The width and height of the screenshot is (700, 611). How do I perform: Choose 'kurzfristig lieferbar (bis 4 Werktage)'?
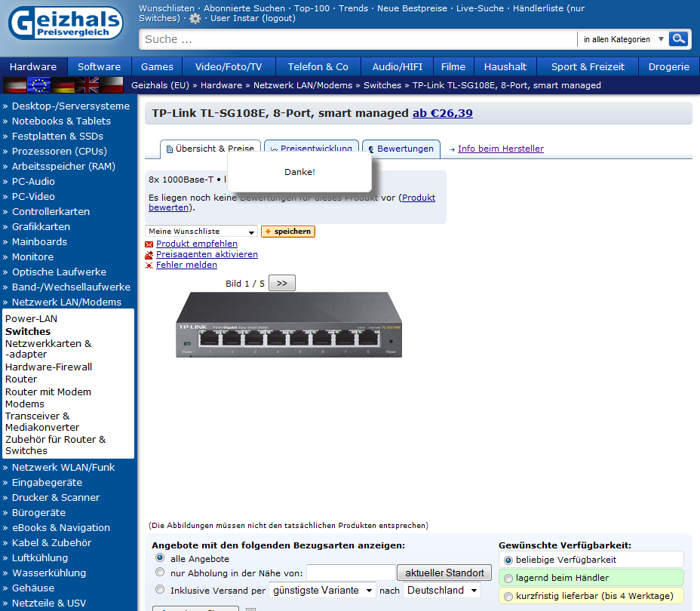(508, 596)
